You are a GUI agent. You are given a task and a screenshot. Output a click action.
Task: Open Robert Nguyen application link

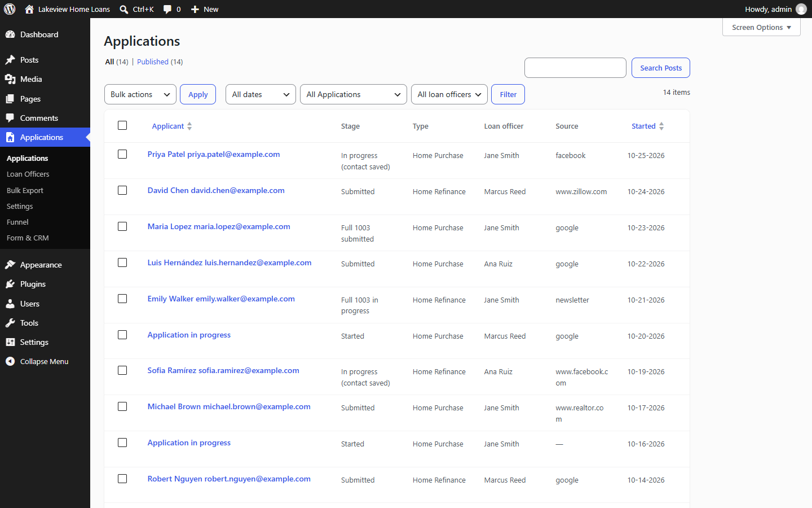[229, 479]
